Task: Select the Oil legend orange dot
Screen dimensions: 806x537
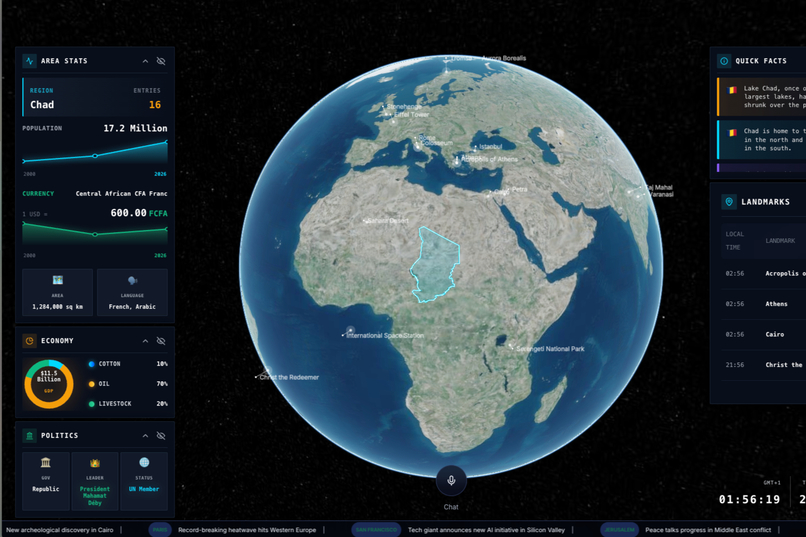Action: point(91,384)
